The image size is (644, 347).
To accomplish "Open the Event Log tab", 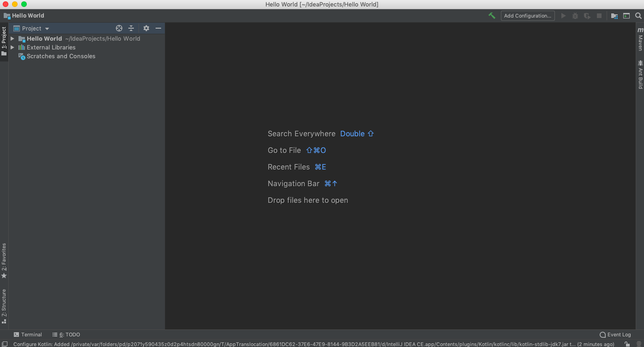I will 615,335.
